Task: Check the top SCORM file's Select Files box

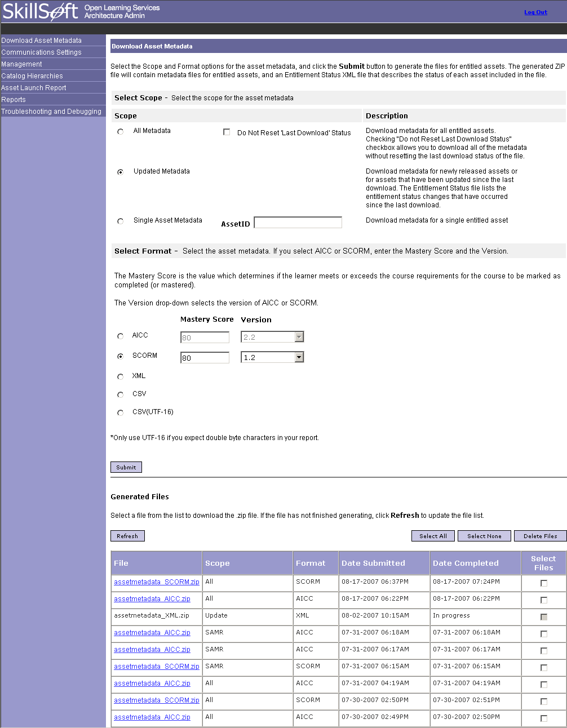Action: pos(543,583)
